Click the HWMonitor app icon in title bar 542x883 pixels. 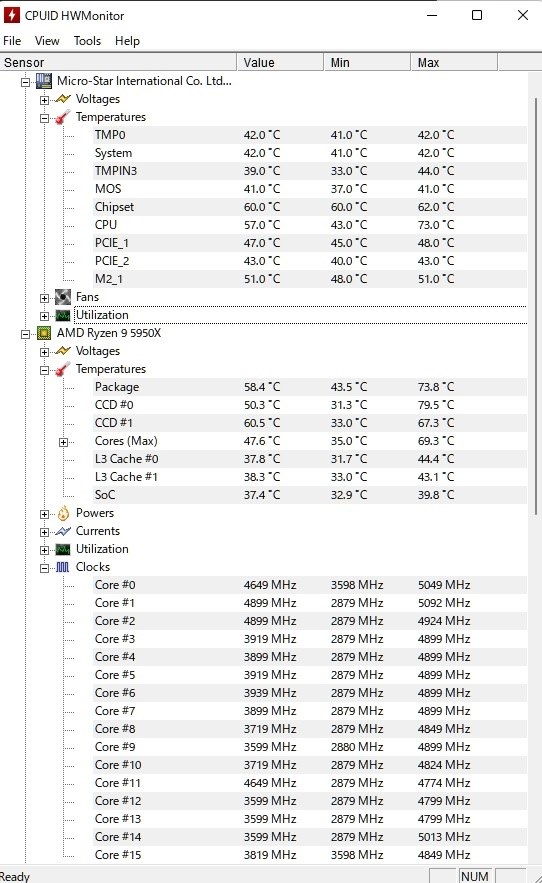(x=11, y=15)
